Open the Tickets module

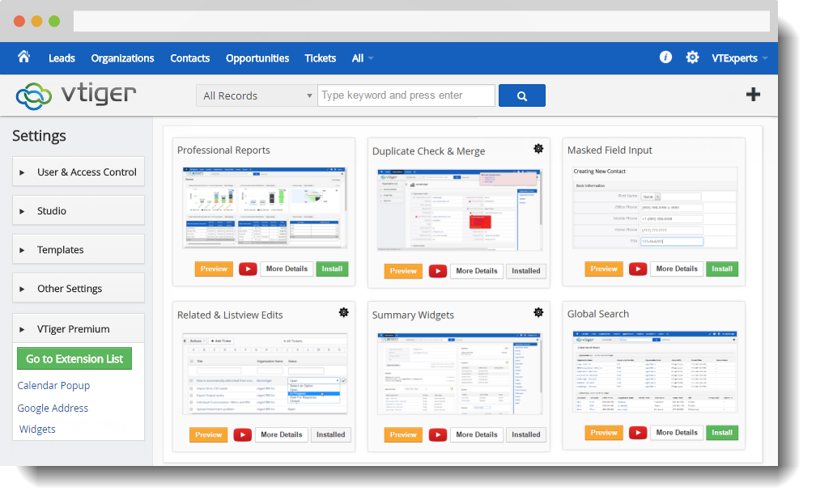321,58
